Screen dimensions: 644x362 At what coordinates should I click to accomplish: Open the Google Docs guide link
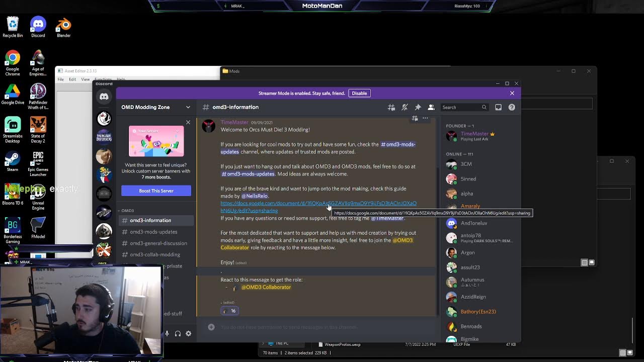[x=318, y=207]
